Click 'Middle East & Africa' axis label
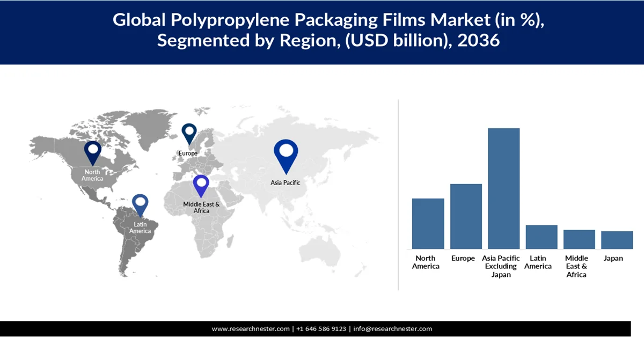 tap(576, 267)
